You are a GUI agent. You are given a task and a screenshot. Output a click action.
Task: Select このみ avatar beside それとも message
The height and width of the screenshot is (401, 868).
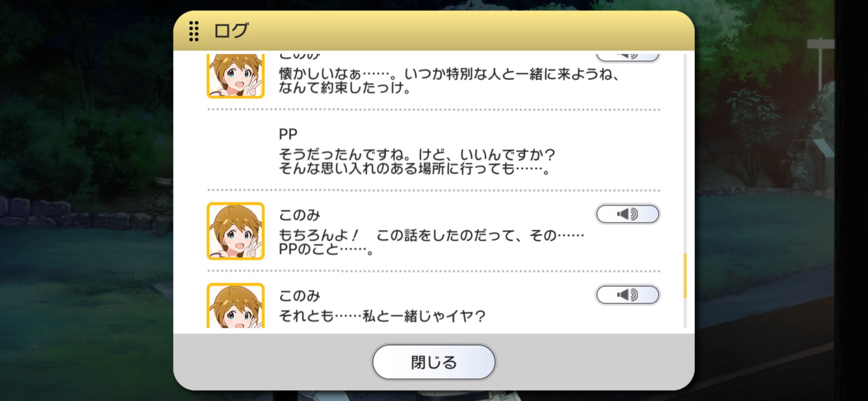[236, 306]
